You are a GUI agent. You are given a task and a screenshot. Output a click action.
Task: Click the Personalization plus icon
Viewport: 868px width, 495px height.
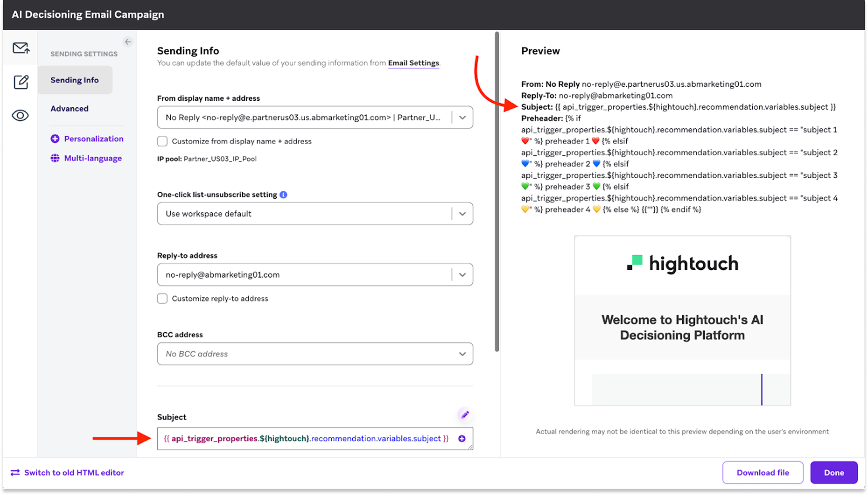[55, 139]
